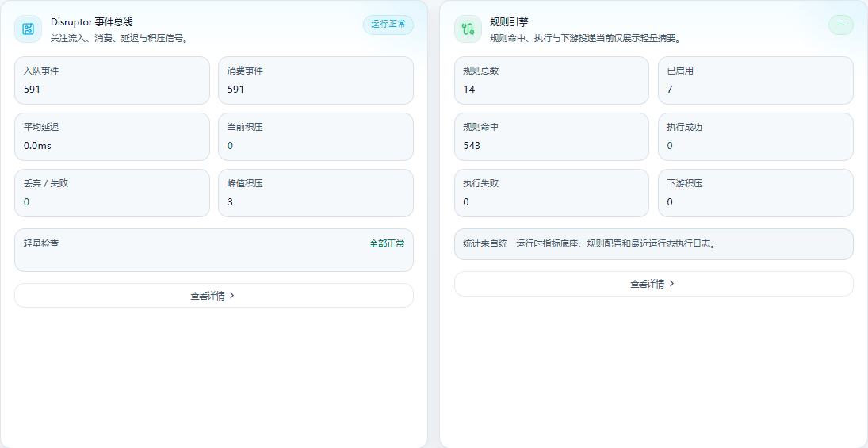Click the rule engine "--" status badge
The image size is (868, 448).
(840, 25)
